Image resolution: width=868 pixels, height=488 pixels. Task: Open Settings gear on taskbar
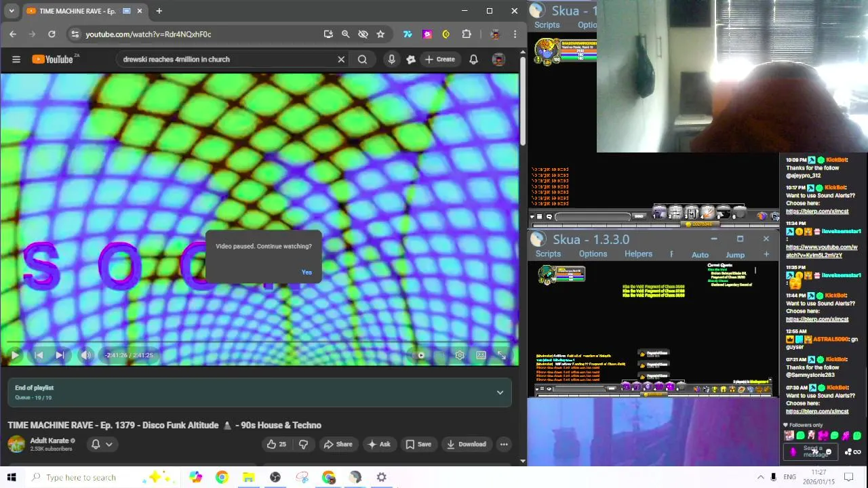click(382, 477)
